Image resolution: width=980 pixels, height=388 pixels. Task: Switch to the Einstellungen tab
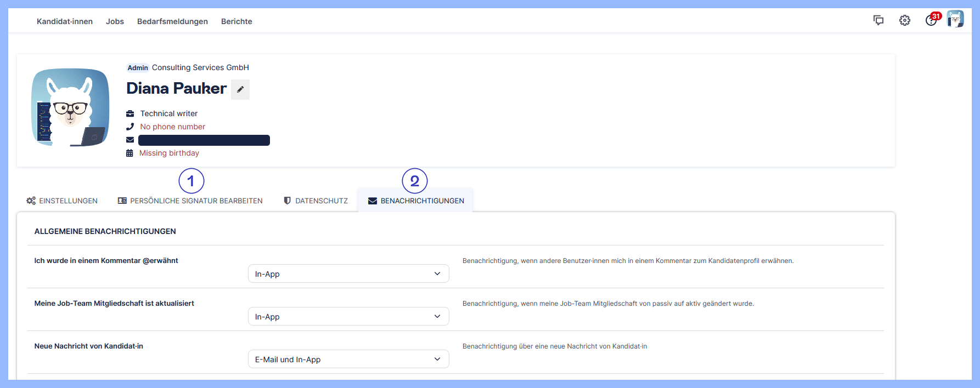coord(62,201)
